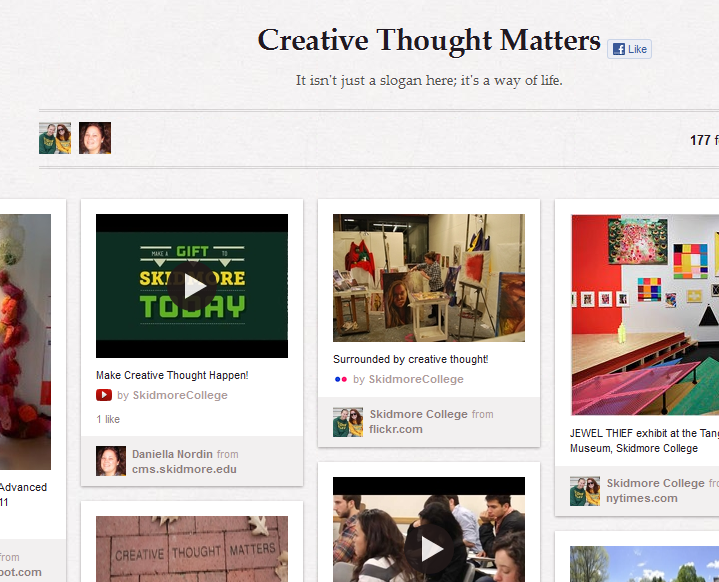Click the YouTube icon under Make Creative Thought Happen
The width and height of the screenshot is (719, 582).
click(x=104, y=395)
